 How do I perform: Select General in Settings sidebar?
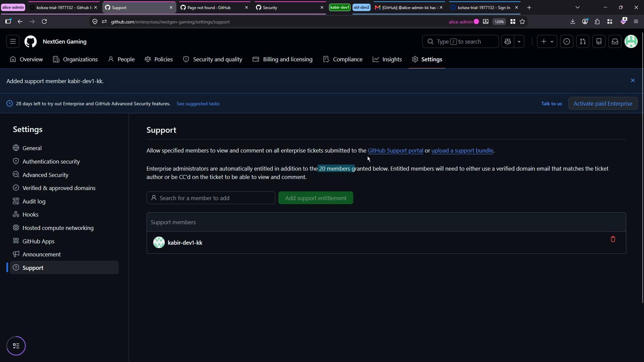[64, 148]
